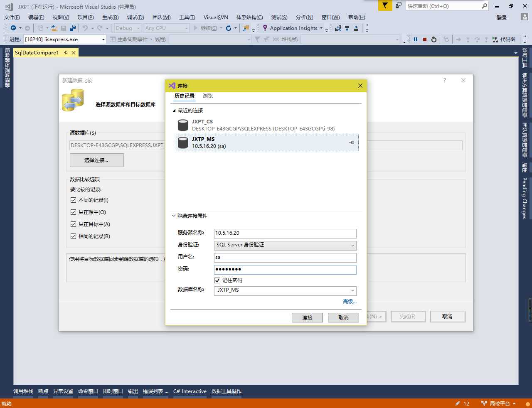Collapse 隐藏连接属性 connection properties section
The height and width of the screenshot is (408, 532).
click(174, 216)
